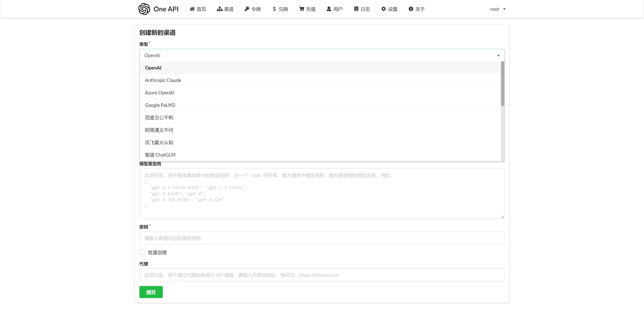Pick 智谱 ChatGLM option
The width and height of the screenshot is (644, 310).
coord(160,155)
